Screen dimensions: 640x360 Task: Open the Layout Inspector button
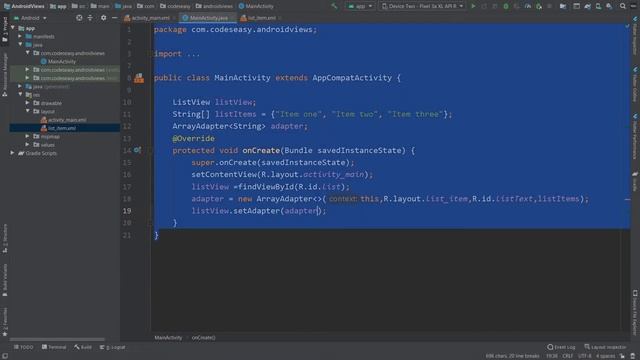tap(605, 347)
